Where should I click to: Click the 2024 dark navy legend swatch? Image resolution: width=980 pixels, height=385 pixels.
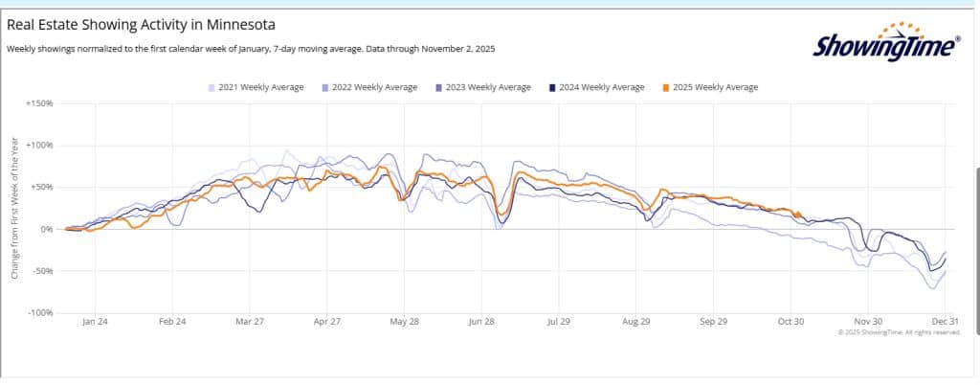pos(553,87)
